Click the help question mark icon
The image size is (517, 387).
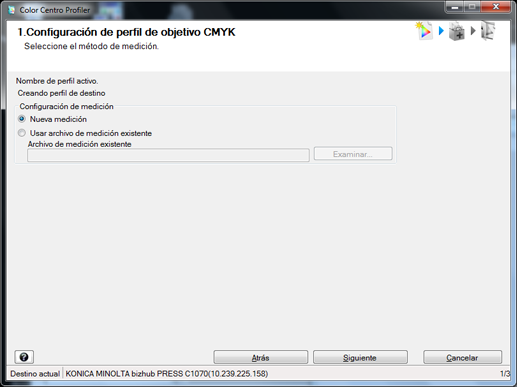click(x=24, y=357)
